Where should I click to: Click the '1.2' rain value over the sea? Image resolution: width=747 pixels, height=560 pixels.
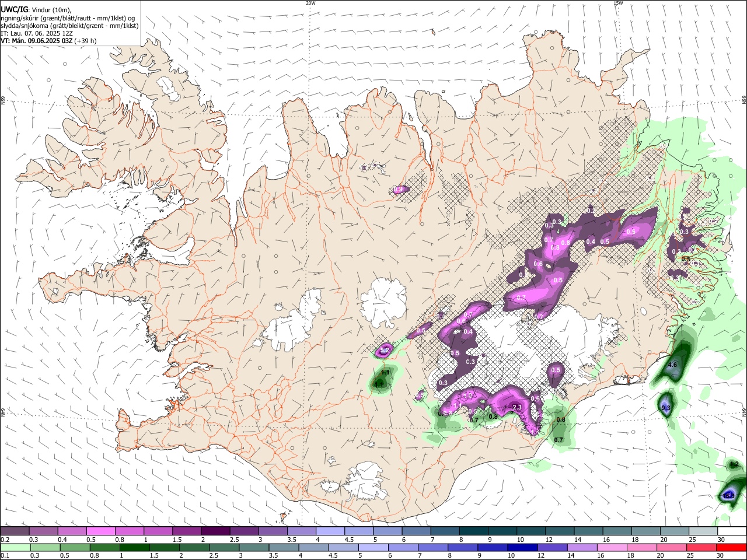[734, 464]
